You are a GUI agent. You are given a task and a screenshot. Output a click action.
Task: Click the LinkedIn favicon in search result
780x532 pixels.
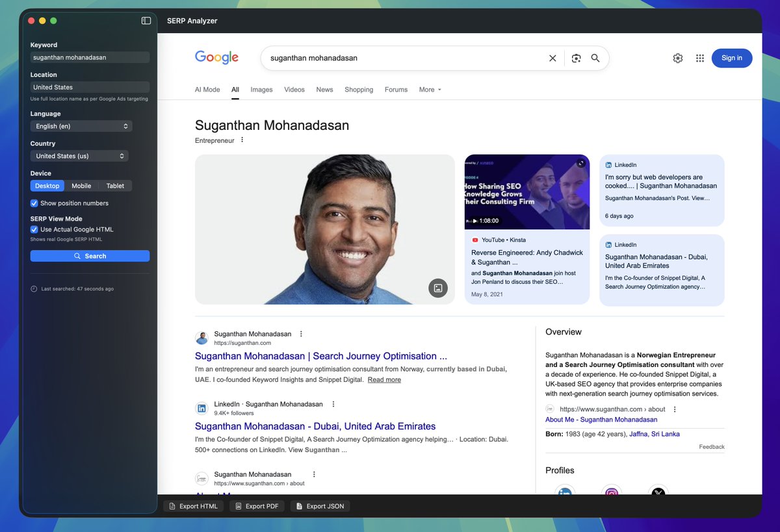(x=201, y=409)
